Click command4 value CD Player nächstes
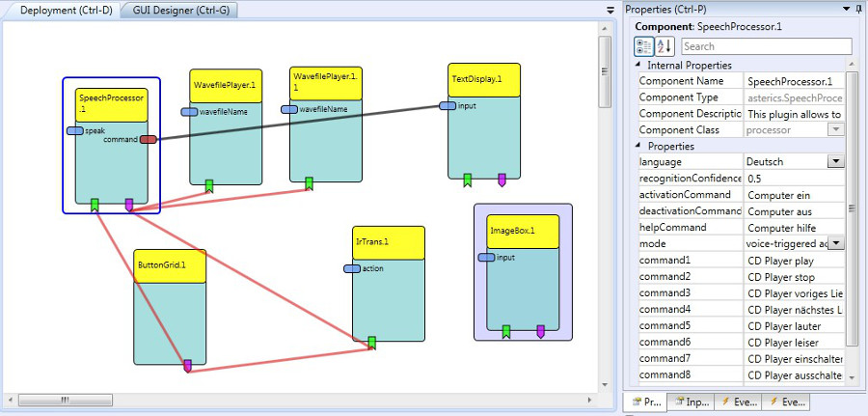868x416 pixels. point(795,309)
